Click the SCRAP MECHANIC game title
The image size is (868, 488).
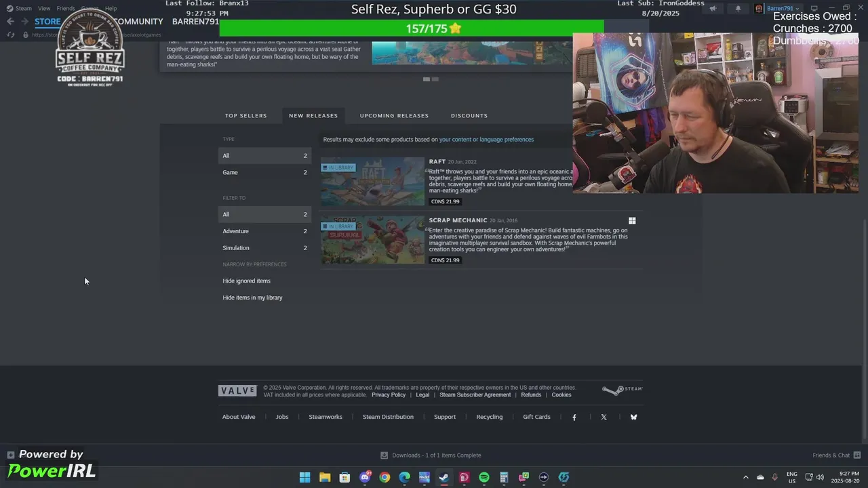(458, 220)
